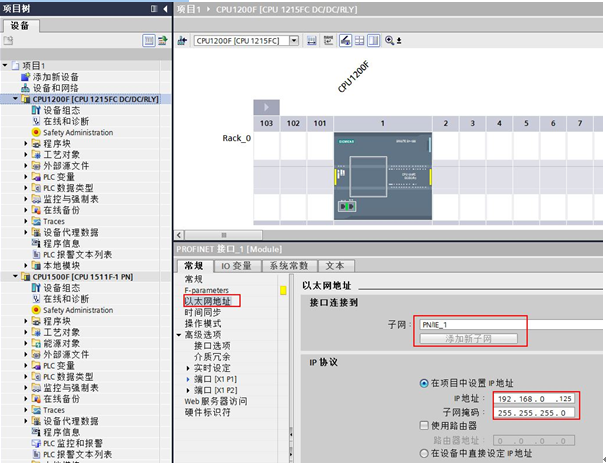
Task: Click the 子网掩码 field 255.255.255.0
Action: [534, 413]
